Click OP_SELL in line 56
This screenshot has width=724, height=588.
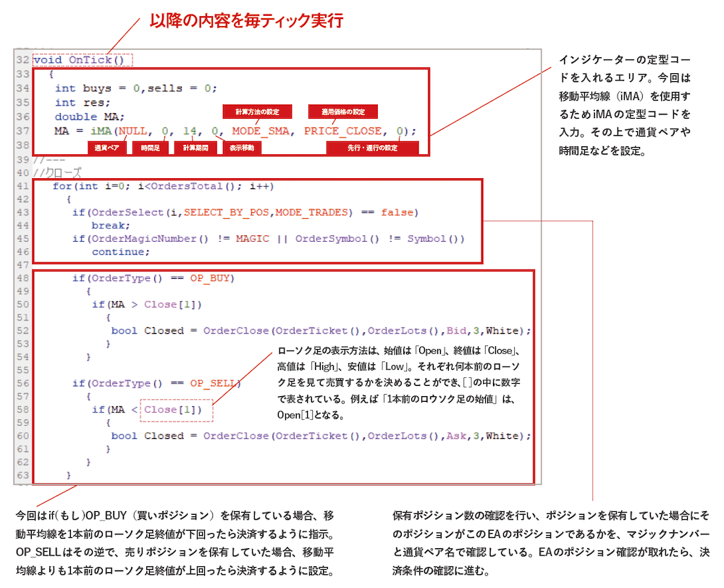215,383
